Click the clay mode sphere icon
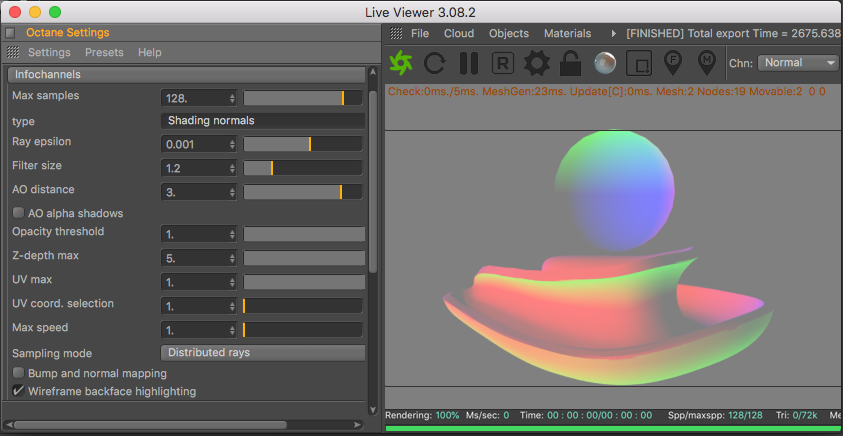This screenshot has width=843, height=436. point(605,63)
